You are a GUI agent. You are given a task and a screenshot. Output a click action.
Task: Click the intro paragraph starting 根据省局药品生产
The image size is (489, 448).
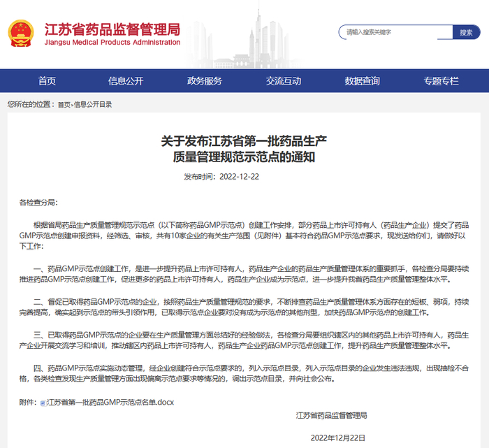[245, 236]
